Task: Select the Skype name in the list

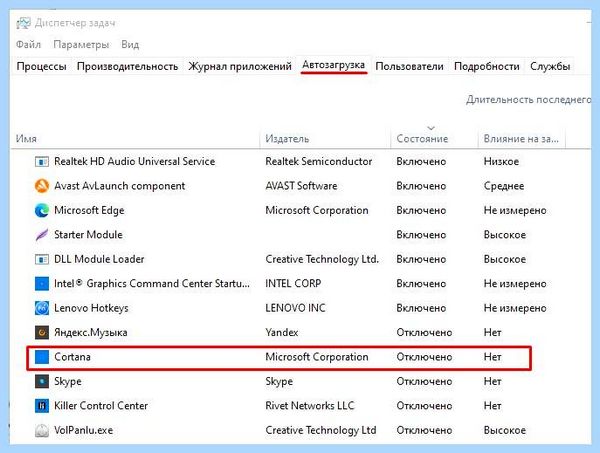Action: tap(68, 381)
